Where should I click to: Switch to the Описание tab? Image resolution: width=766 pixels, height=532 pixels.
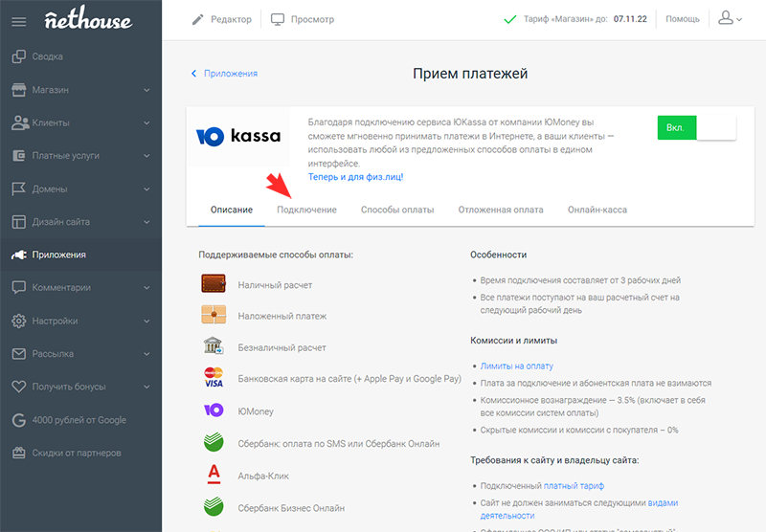[232, 210]
